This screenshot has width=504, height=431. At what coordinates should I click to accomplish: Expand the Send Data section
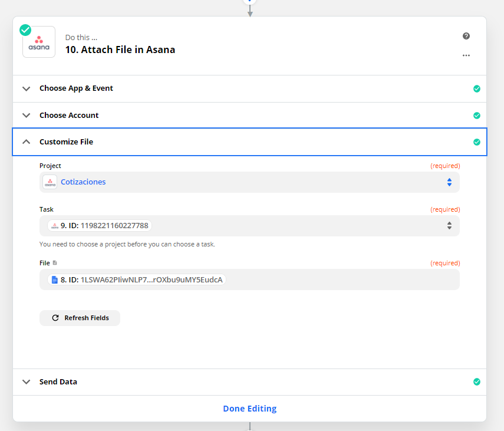click(x=27, y=382)
